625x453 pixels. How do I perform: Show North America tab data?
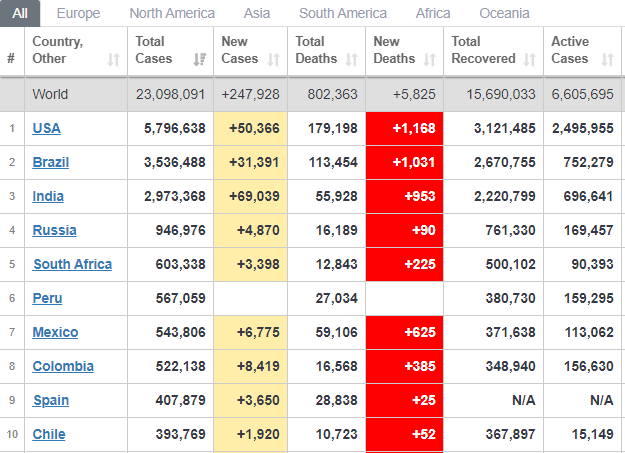coord(172,13)
